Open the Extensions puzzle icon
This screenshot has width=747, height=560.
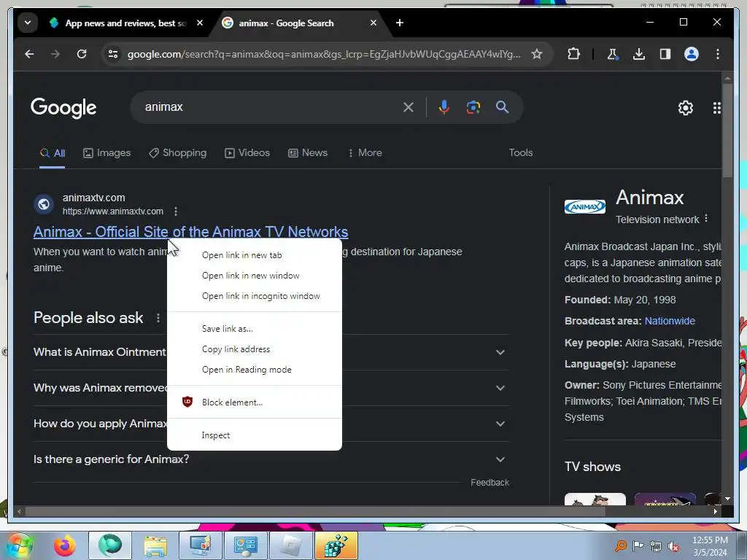click(x=573, y=54)
